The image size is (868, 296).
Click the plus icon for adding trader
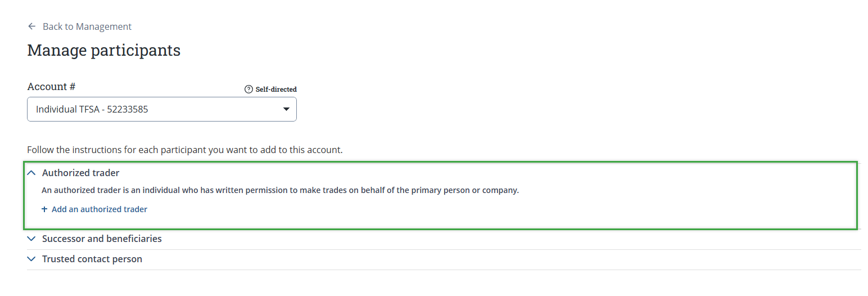click(44, 209)
